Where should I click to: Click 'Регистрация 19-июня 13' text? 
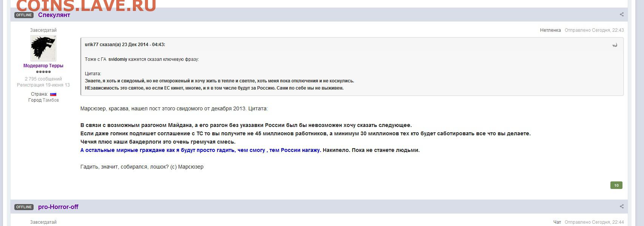(43, 85)
